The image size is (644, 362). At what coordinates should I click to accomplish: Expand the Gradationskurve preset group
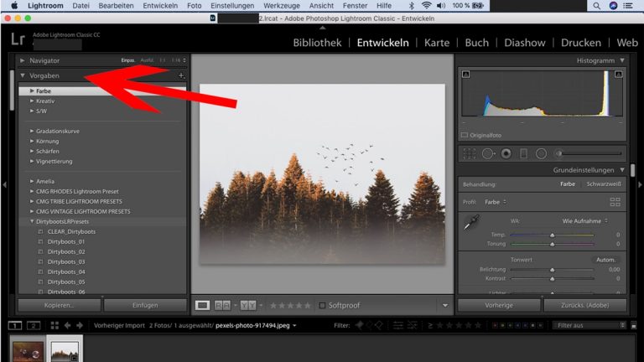[33, 131]
